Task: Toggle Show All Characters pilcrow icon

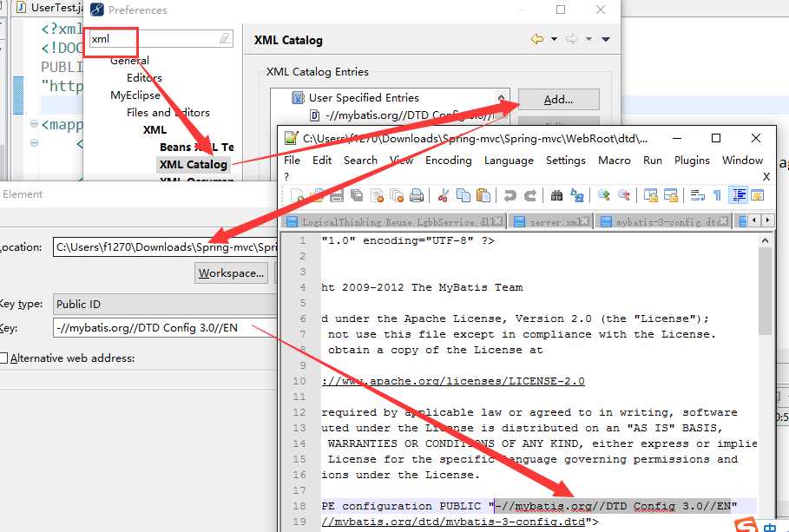Action: [718, 195]
